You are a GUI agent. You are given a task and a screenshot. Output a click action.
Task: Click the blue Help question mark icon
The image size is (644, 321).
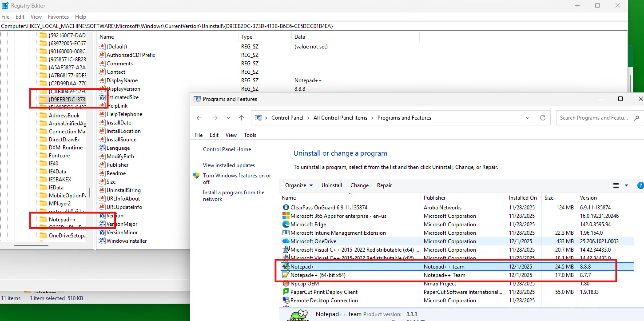point(640,185)
